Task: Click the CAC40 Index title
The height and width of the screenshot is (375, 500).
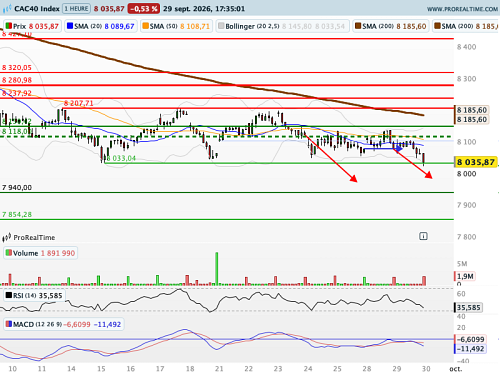Action: (x=37, y=9)
